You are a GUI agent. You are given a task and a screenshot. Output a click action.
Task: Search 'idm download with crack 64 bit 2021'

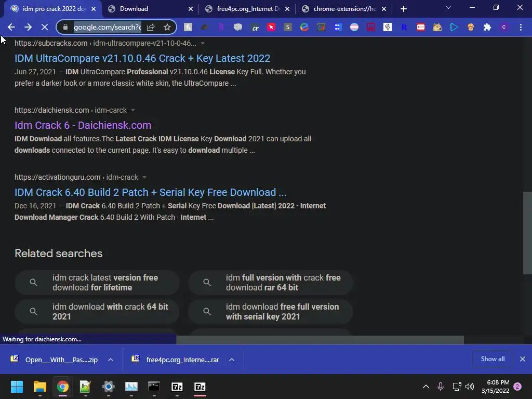97,312
